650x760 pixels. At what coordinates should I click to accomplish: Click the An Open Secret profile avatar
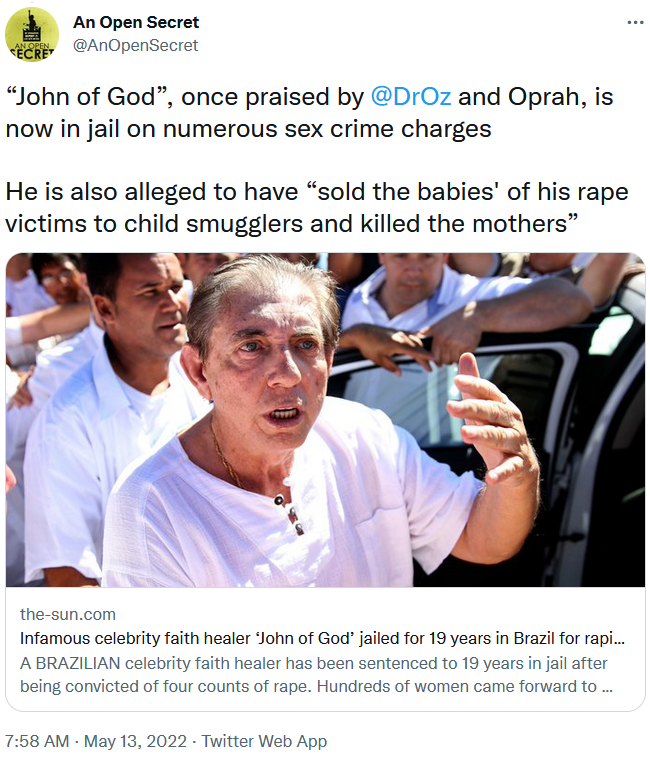tap(32, 34)
